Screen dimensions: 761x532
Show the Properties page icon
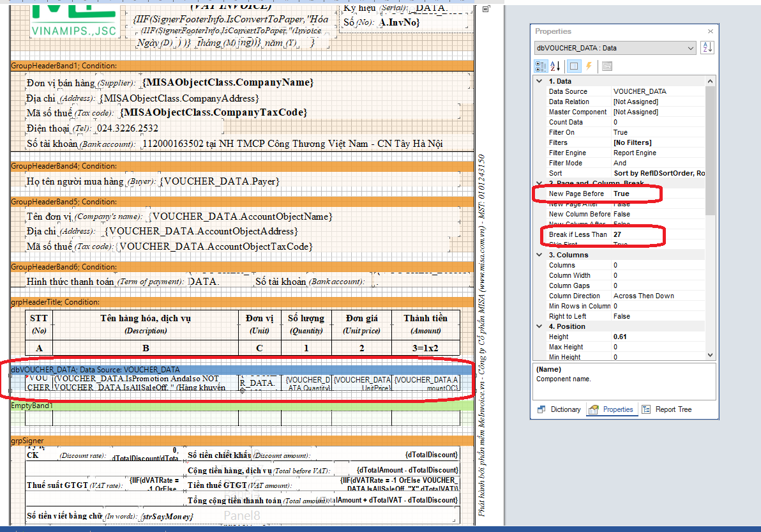click(574, 66)
